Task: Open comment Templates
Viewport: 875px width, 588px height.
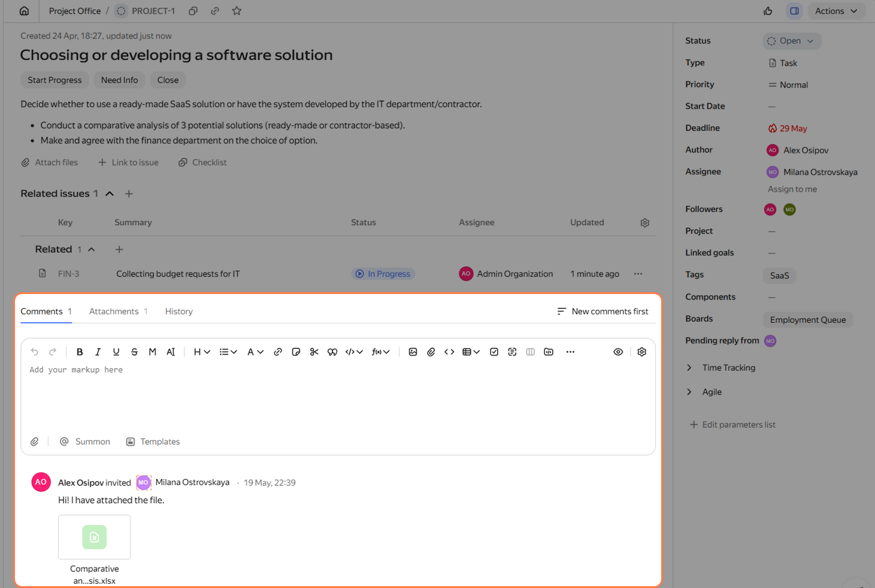Action: [x=153, y=442]
